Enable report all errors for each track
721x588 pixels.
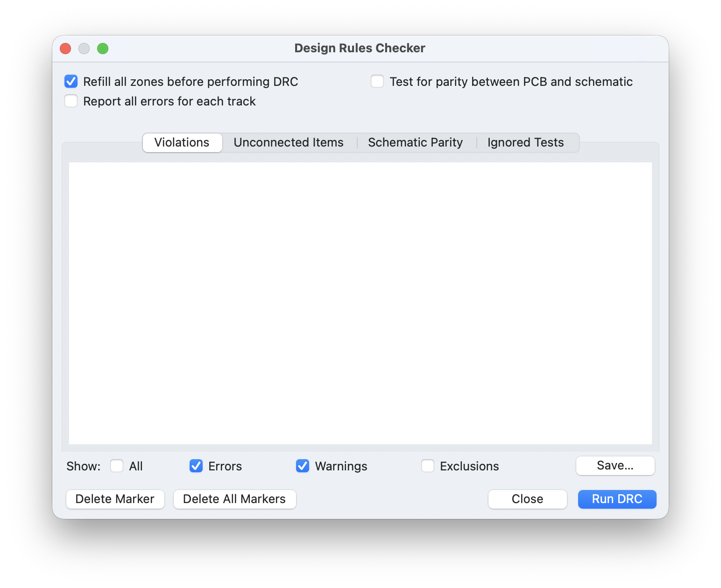click(71, 101)
